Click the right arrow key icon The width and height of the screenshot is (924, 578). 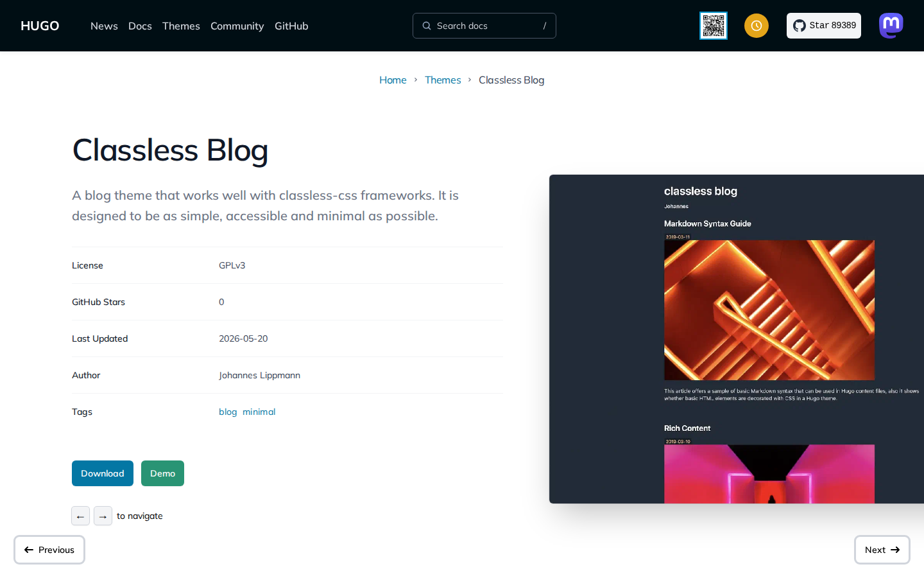coord(103,516)
